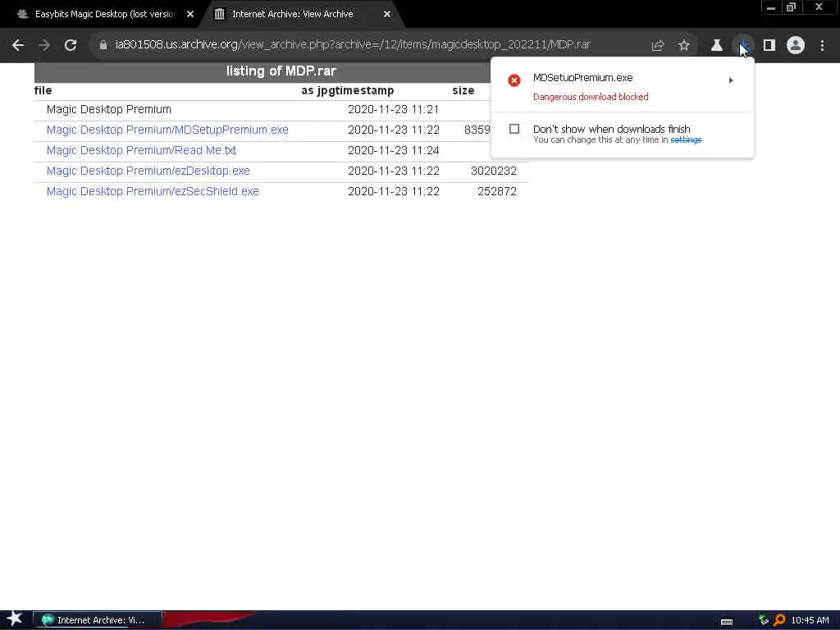Click the red blocked download icon

514,80
